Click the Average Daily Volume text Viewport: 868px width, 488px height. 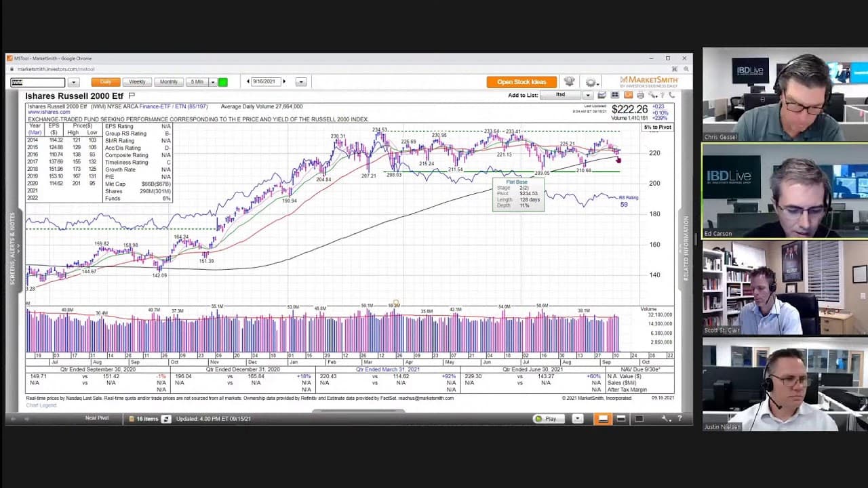point(262,106)
